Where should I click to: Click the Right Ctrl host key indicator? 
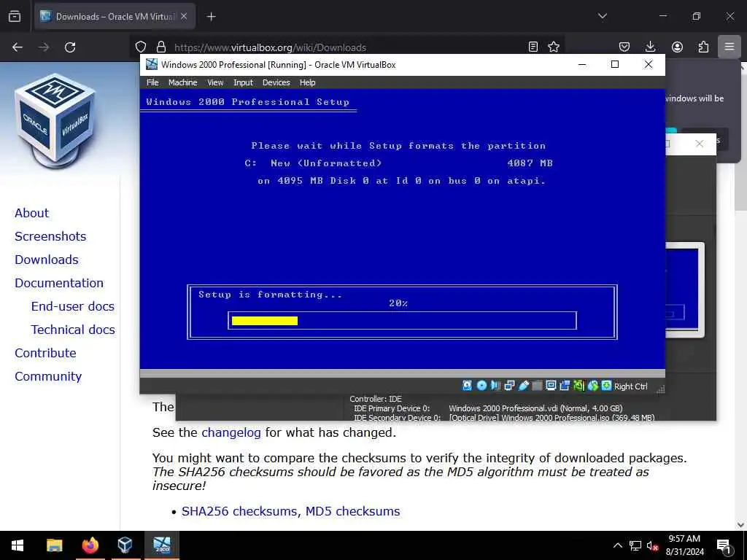(631, 386)
